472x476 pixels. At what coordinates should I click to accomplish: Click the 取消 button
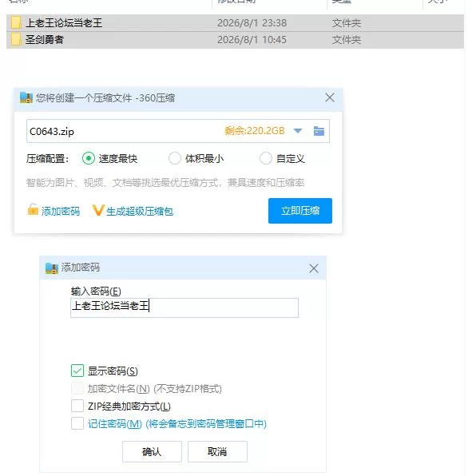(217, 451)
